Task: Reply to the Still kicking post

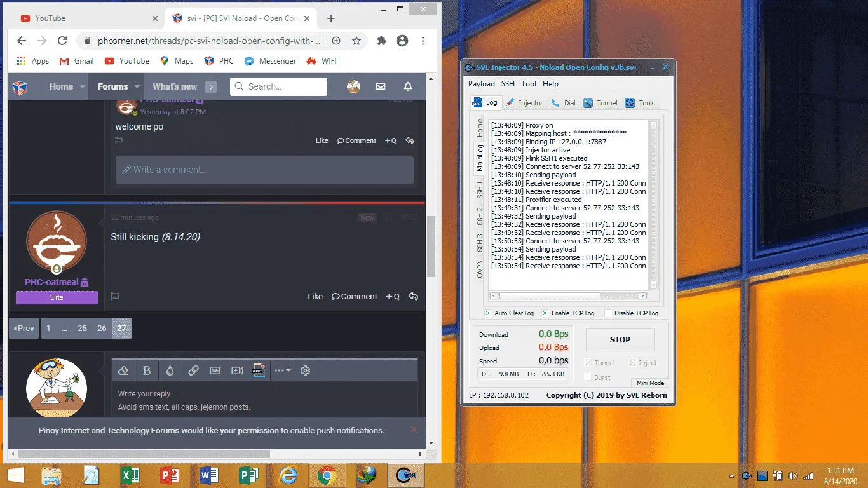Action: point(413,296)
